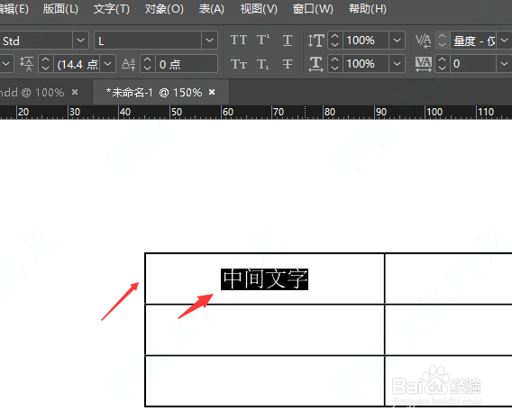Toggle Underline formatting
The width and height of the screenshot is (512, 420).
coord(288,41)
